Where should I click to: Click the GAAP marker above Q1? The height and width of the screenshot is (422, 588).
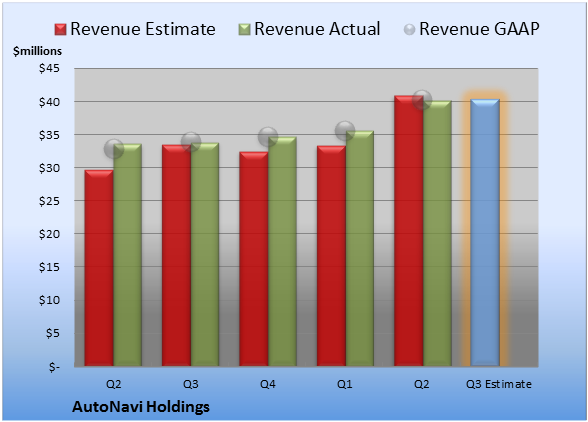tap(345, 131)
